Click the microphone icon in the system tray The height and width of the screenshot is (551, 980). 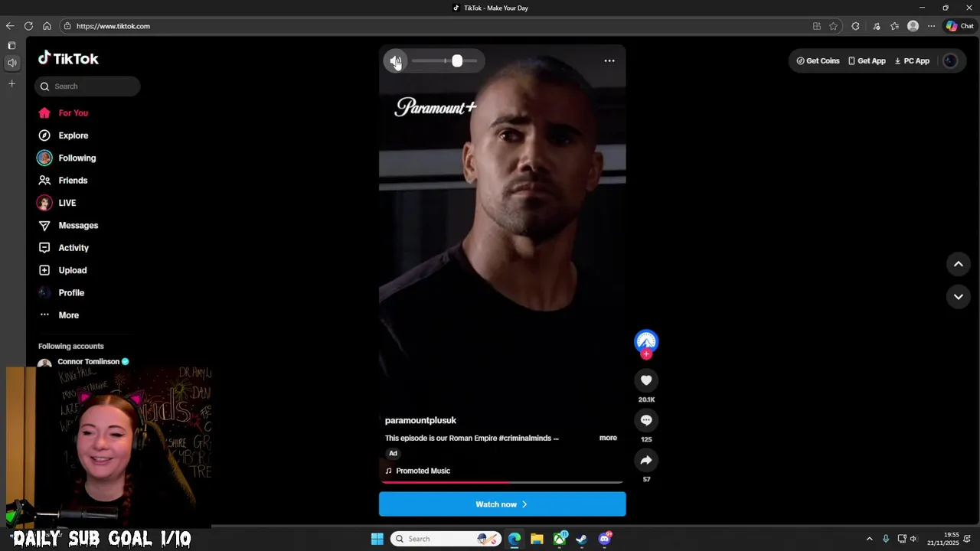(886, 539)
